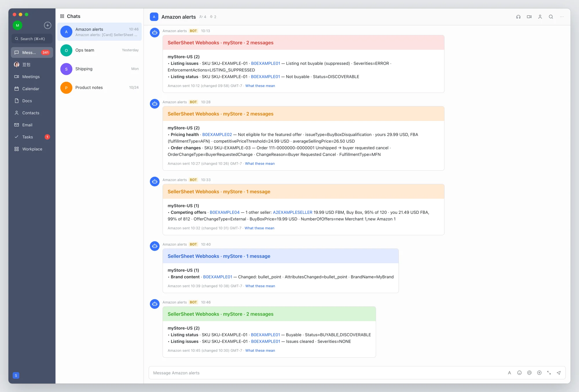Open B0EXAMPLE01 link in Brand content
The height and width of the screenshot is (392, 579).
[218, 277]
